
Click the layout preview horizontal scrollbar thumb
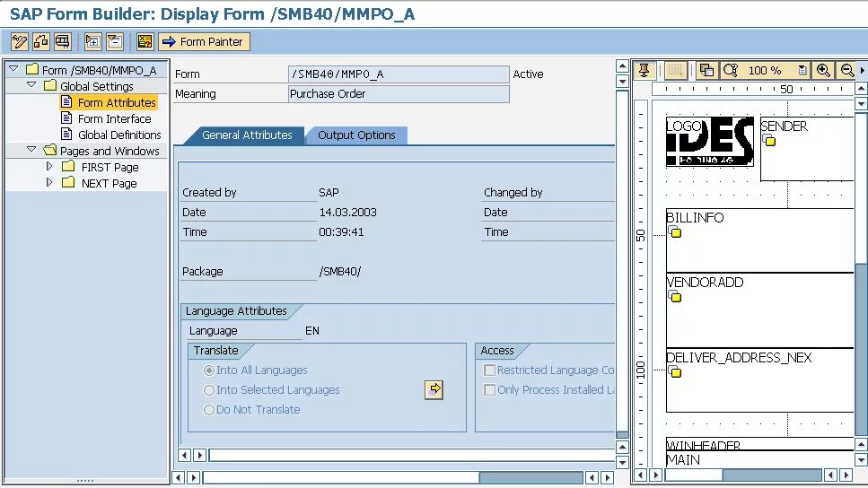click(x=772, y=475)
